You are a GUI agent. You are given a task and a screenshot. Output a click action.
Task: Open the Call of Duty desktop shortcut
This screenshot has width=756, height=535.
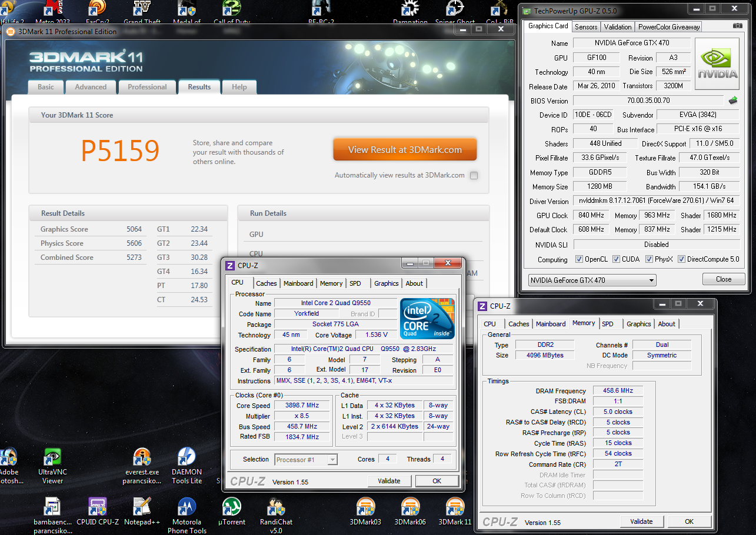(231, 9)
